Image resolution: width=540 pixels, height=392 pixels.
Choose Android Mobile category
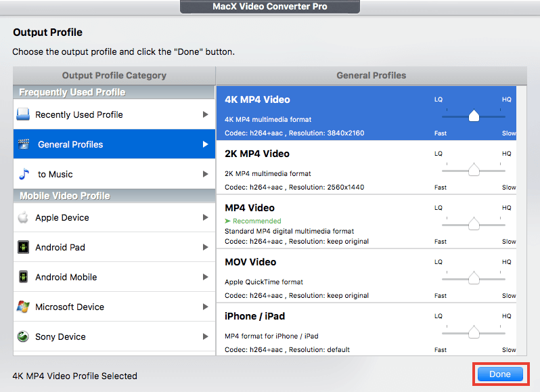tap(114, 277)
